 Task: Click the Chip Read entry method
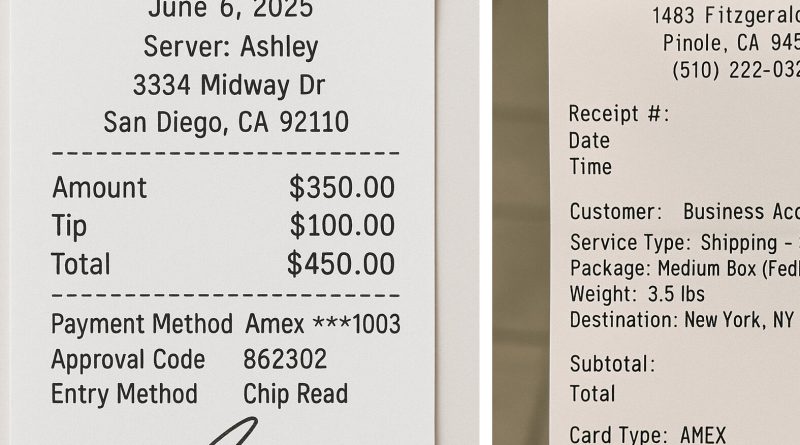295,394
